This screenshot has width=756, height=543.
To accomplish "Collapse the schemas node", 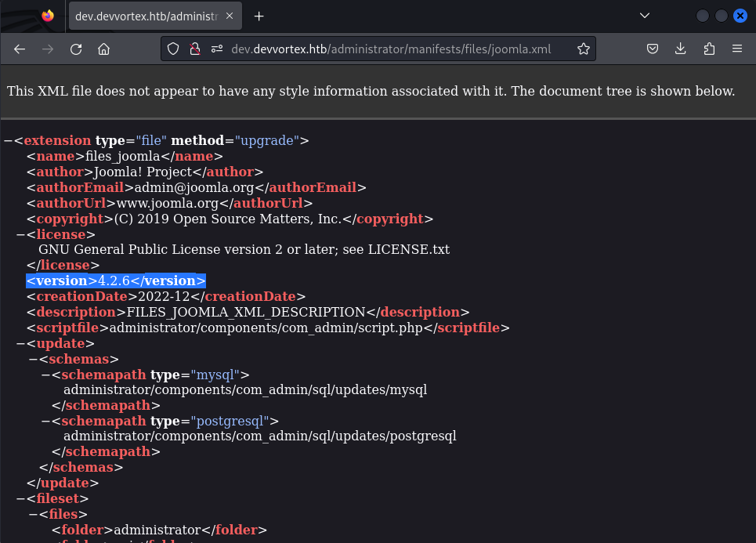I will point(33,360).
